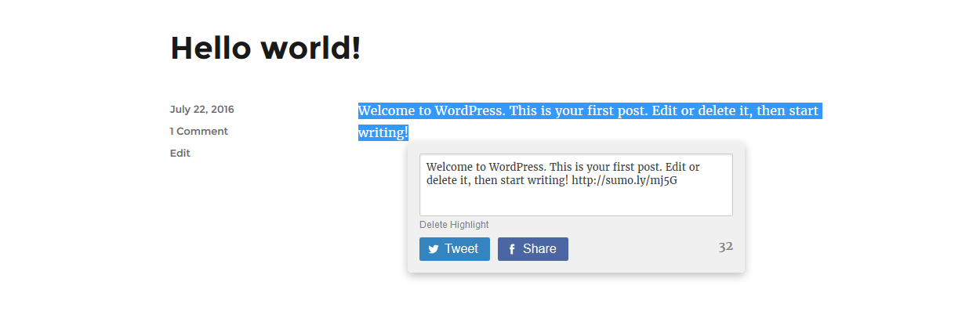Tweet the highlighted text

click(455, 249)
